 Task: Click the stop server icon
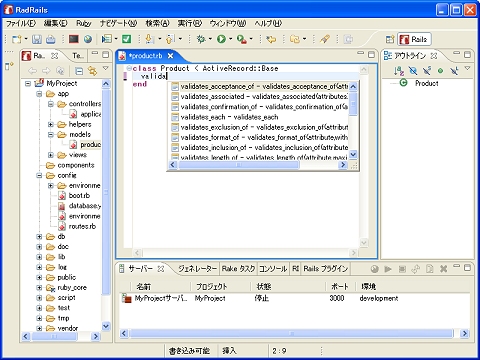click(402, 269)
